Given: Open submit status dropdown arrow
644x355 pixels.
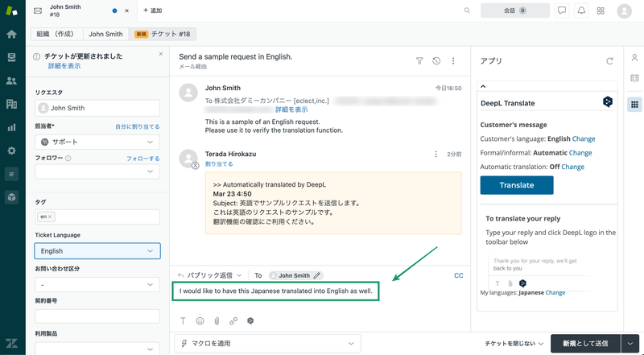Looking at the screenshot, I should (630, 344).
